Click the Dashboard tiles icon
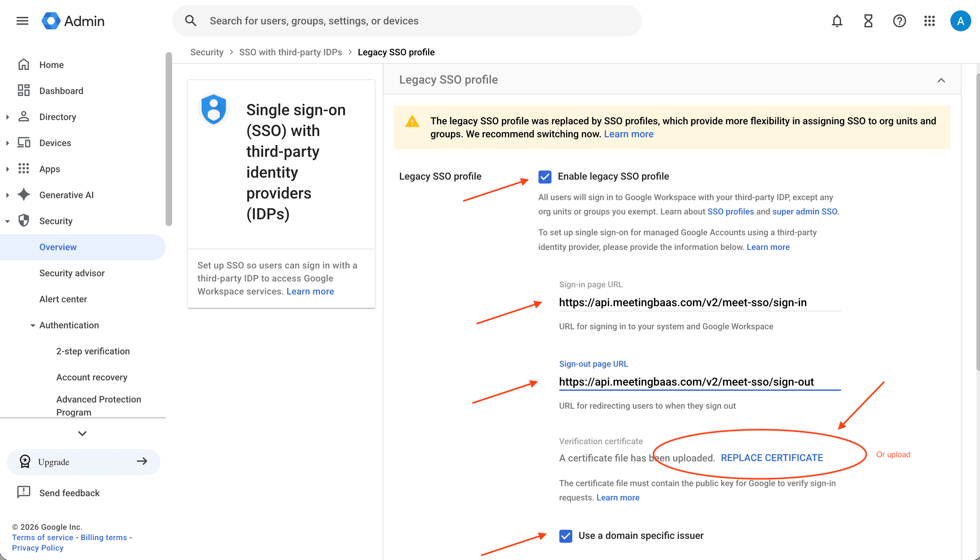 coord(24,90)
